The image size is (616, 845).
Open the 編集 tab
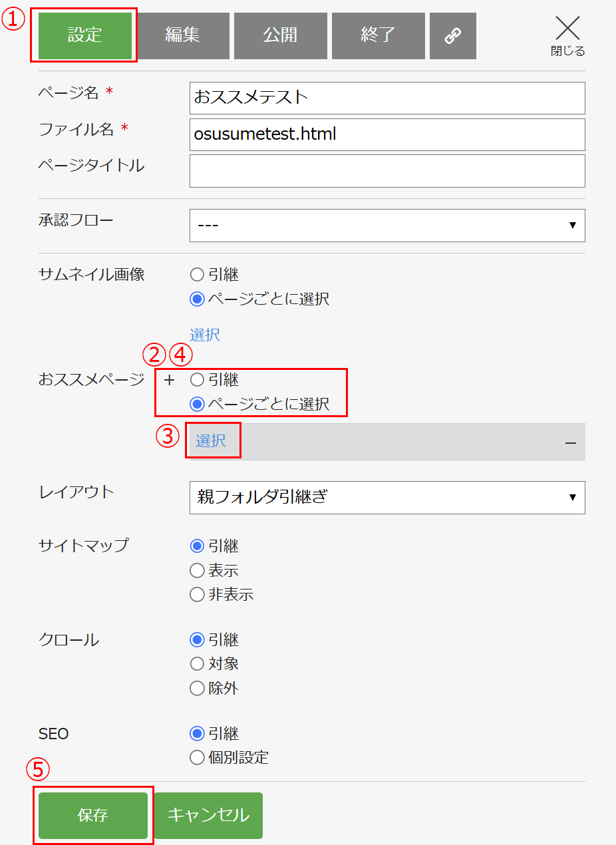pos(182,36)
